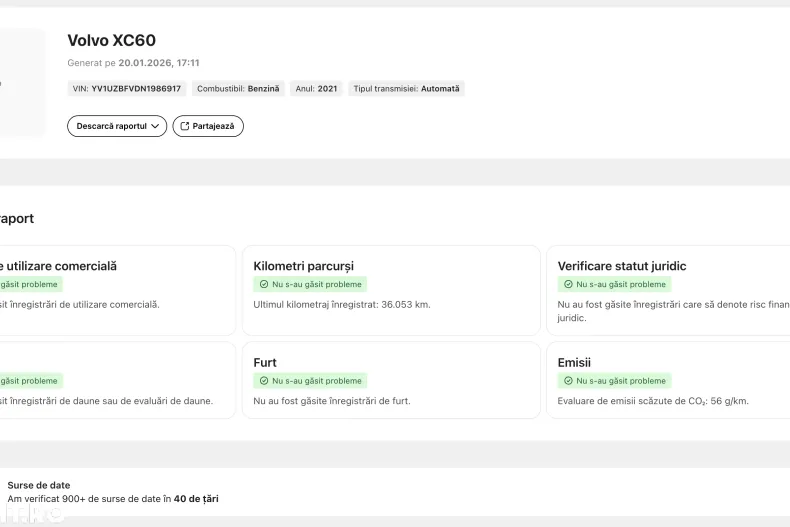This screenshot has width=790, height=527.
Task: Select the Combustibil: Benzină tag
Action: point(238,89)
